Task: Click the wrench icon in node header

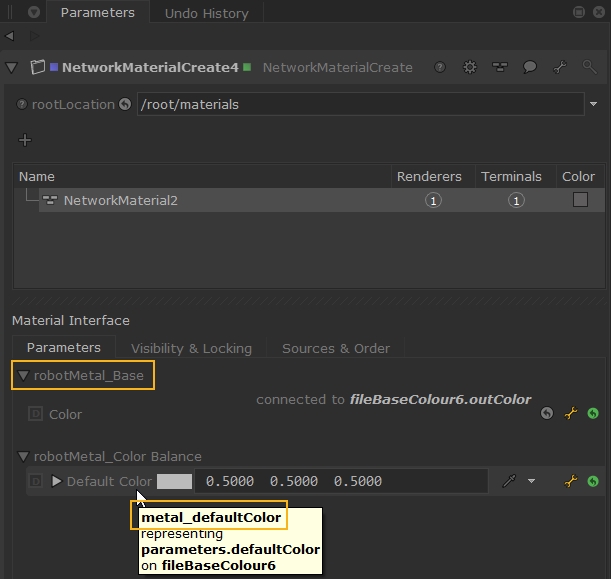Action: tap(560, 68)
